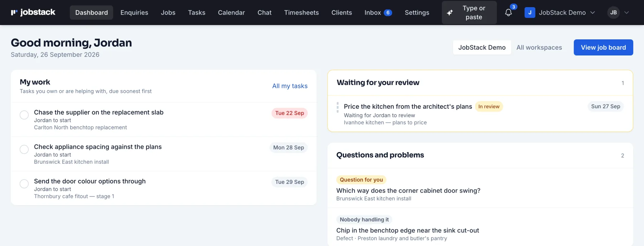
Task: Click the Inbox unread count badge
Action: point(388,13)
